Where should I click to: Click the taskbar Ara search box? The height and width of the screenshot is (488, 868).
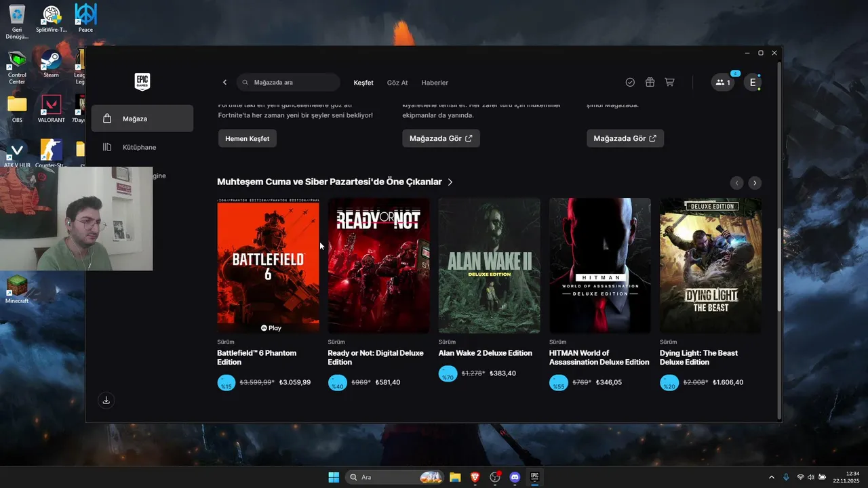coord(395,477)
